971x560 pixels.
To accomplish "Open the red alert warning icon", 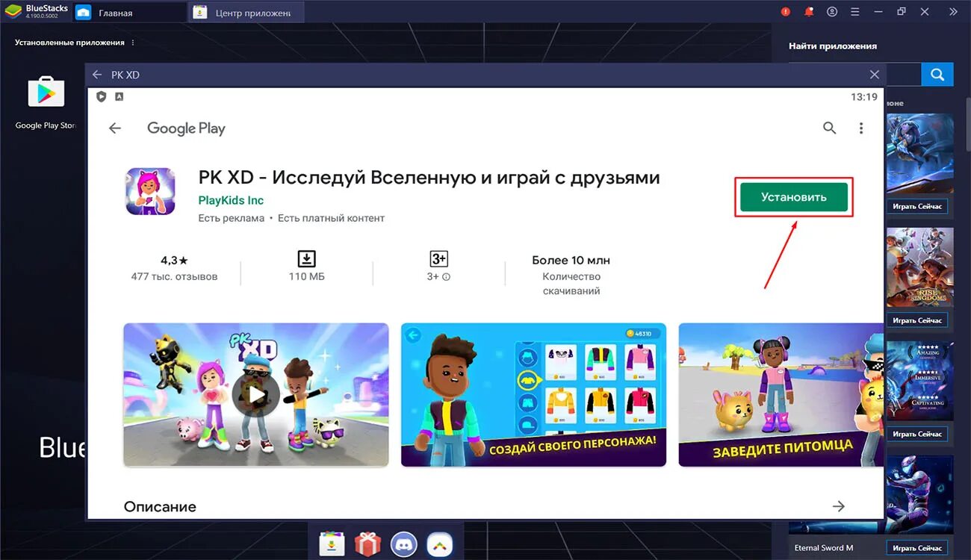I will click(x=785, y=12).
